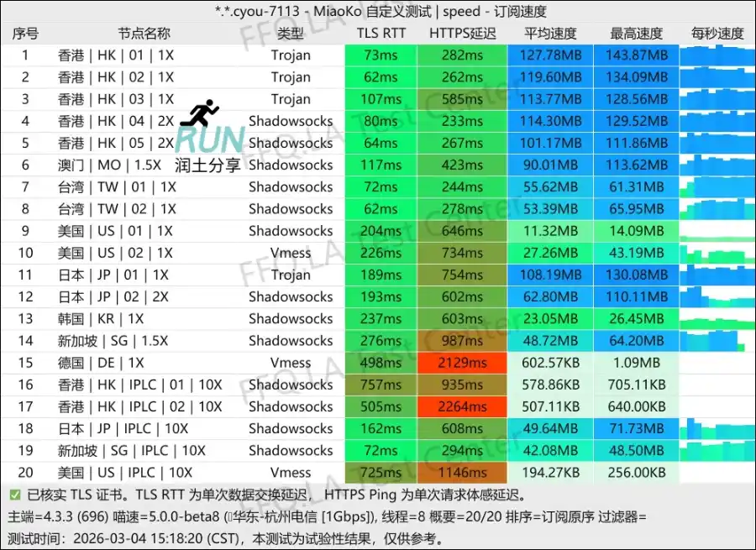
Task: Click the green TLS verified checkmark icon
Action: click(x=15, y=495)
